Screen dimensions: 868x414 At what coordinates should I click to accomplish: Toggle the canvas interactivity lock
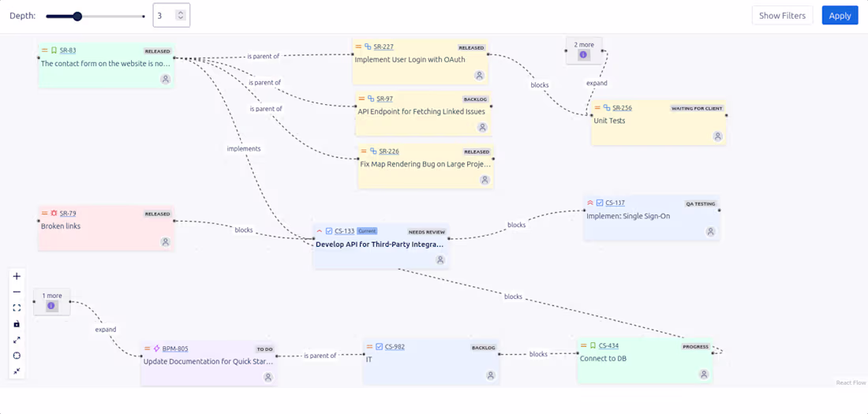point(17,324)
